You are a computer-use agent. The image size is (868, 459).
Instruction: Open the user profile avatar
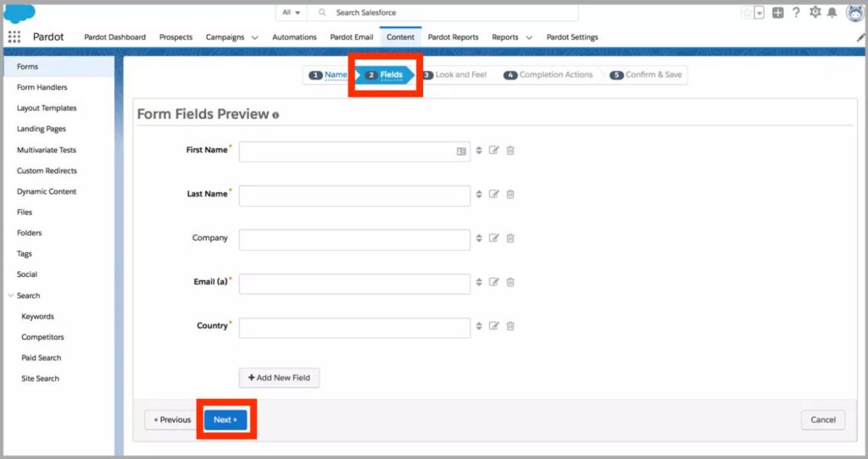point(855,12)
